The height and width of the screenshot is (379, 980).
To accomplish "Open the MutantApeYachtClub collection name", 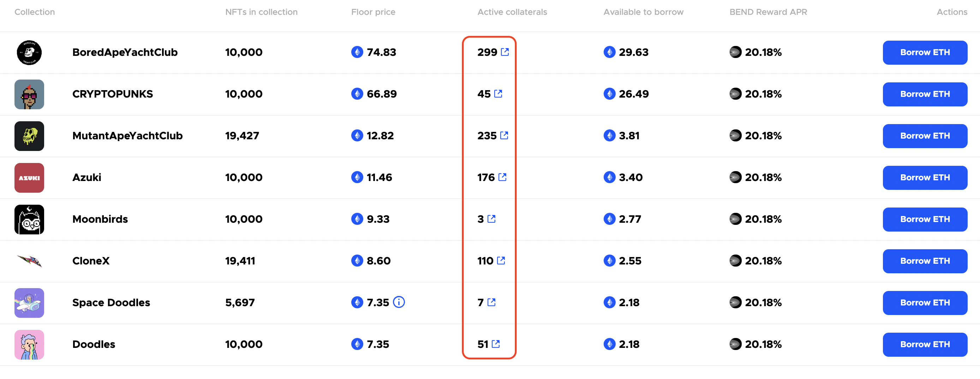I will tap(127, 136).
